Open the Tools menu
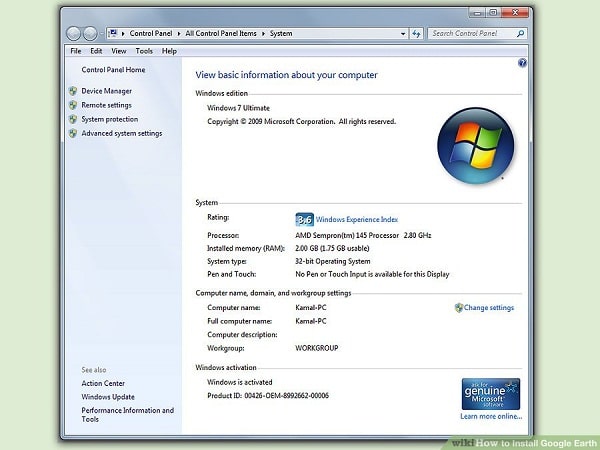The height and width of the screenshot is (450, 600). (x=144, y=51)
